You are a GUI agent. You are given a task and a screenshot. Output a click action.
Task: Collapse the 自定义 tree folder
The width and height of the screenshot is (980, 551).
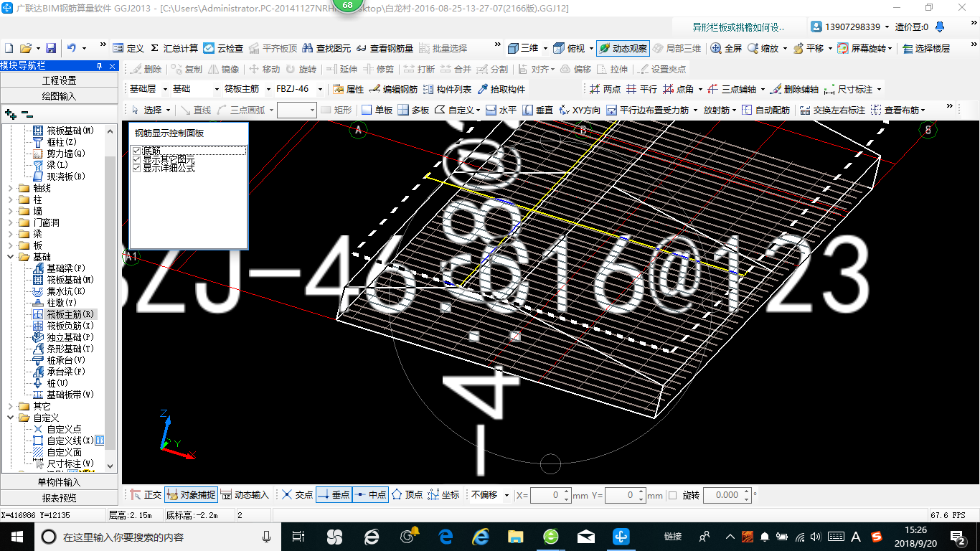(10, 418)
